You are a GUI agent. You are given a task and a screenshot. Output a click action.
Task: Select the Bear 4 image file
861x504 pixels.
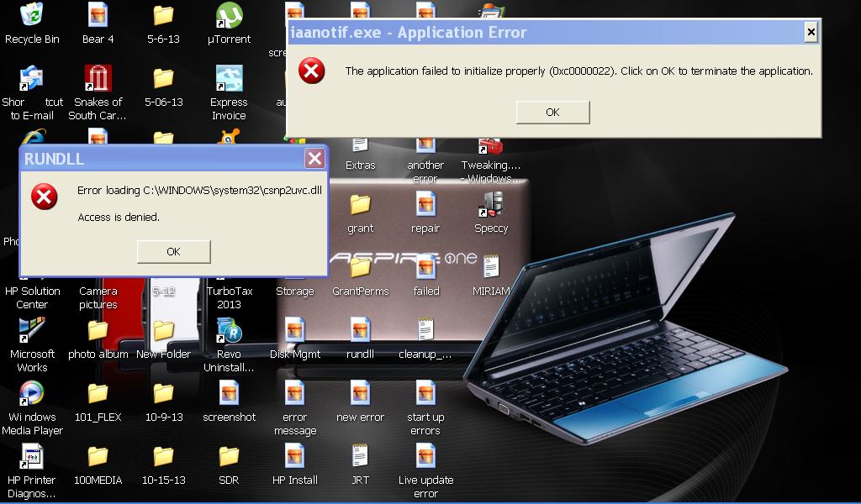coord(98,15)
